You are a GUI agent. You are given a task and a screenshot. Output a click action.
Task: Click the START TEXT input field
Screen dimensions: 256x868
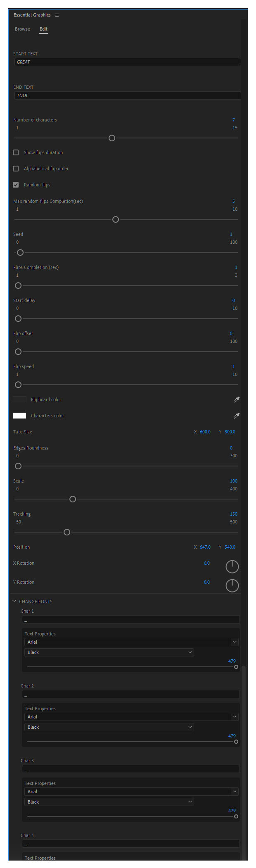(127, 62)
